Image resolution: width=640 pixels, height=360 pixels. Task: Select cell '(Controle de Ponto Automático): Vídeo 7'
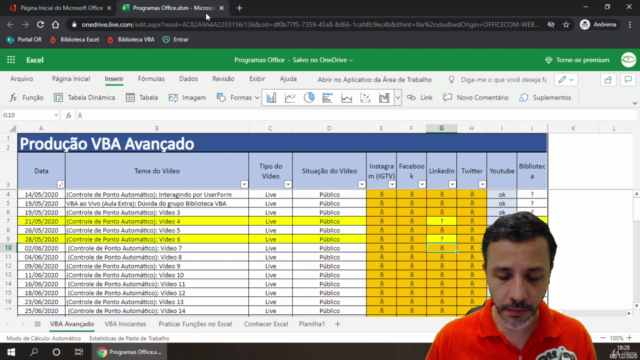pos(157,248)
